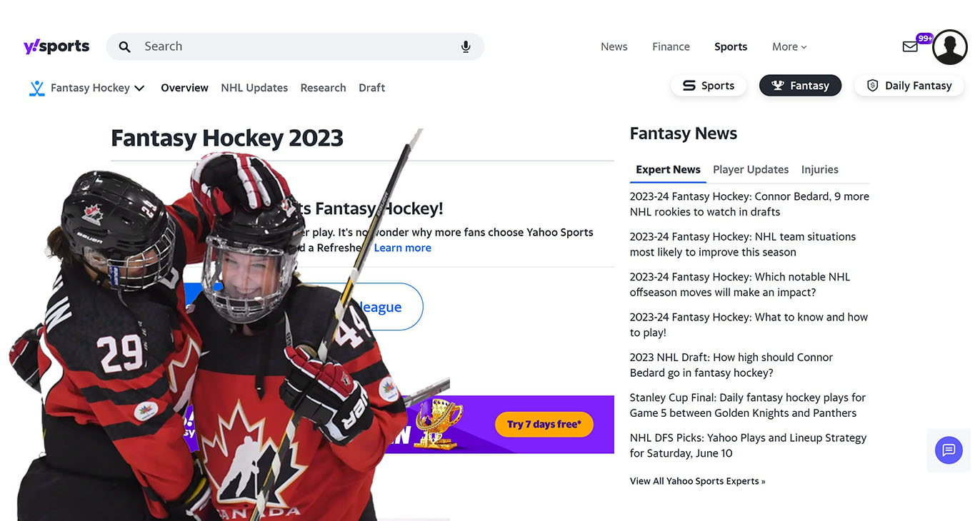Screen dimensions: 980x521
Task: Open the Player Updates news tab
Action: [x=751, y=169]
